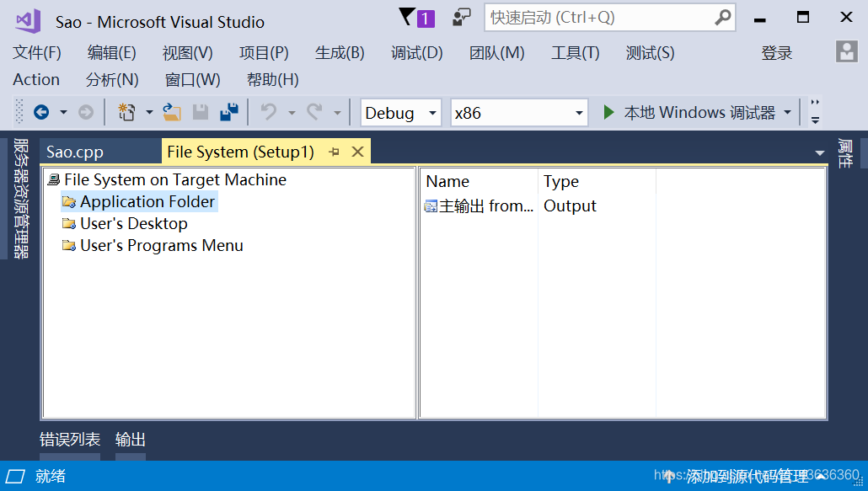
Task: Open the 生成(B) menu
Action: (x=340, y=53)
